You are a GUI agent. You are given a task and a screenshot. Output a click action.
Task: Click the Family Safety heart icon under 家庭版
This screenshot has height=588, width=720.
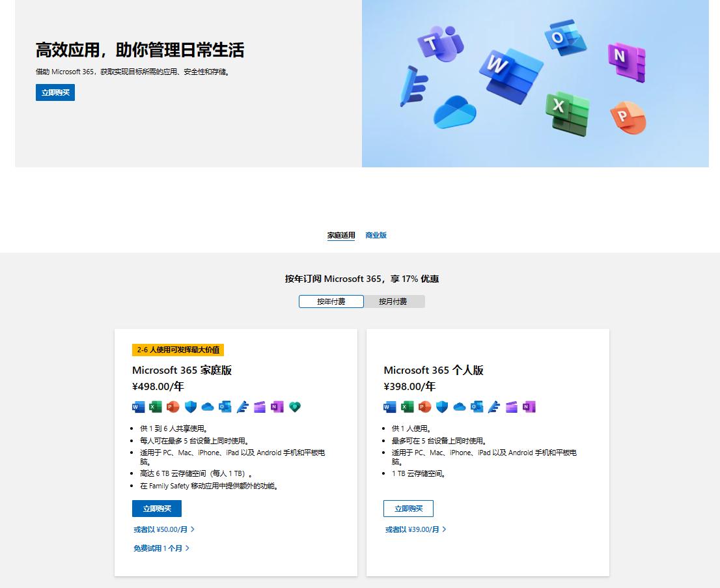point(294,406)
